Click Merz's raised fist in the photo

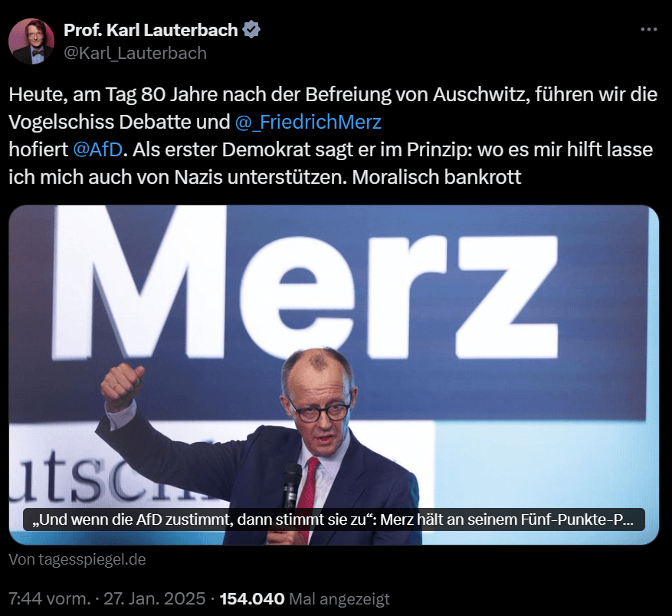[122, 386]
